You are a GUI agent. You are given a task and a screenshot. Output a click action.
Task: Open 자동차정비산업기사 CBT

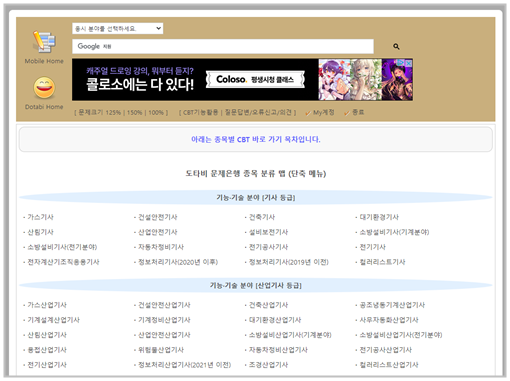[278, 350]
